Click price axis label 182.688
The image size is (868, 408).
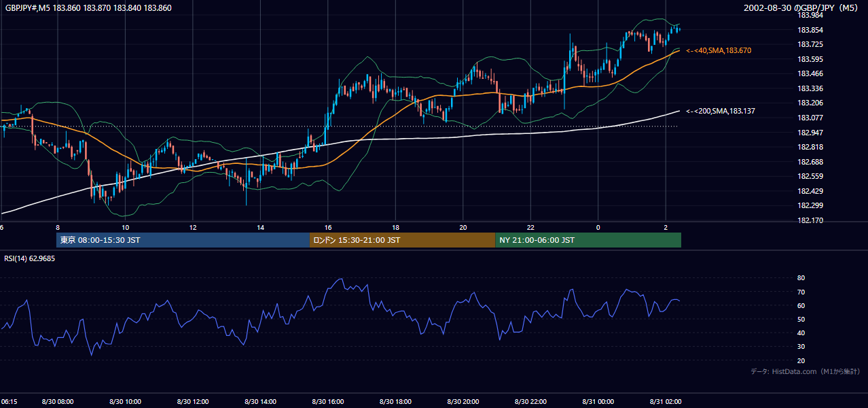coord(811,162)
